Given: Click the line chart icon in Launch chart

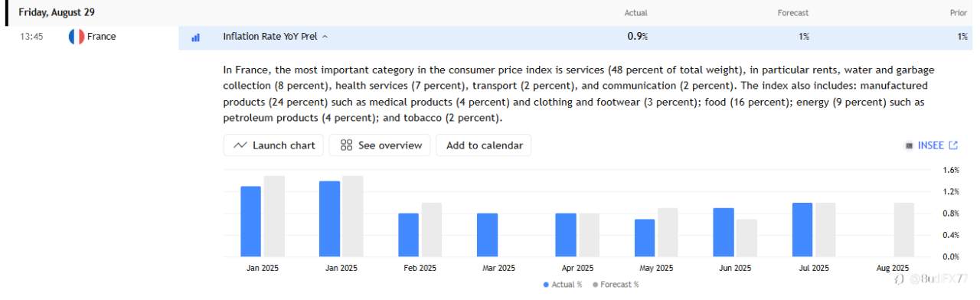Looking at the screenshot, I should click(240, 145).
